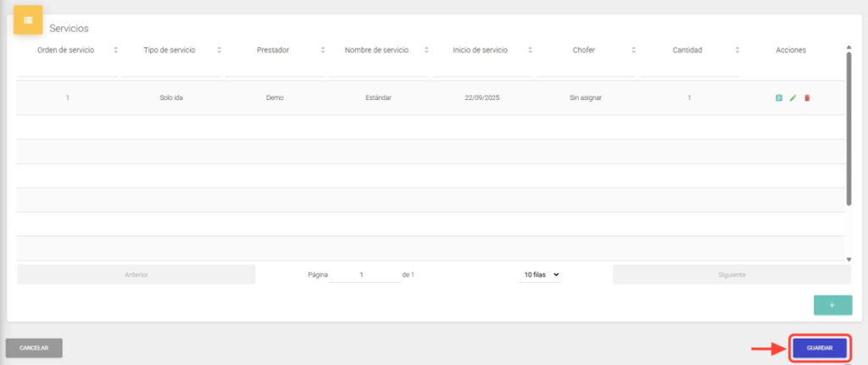Viewport: 868px width, 365px height.
Task: Go to previous page with Anterior
Action: [136, 275]
